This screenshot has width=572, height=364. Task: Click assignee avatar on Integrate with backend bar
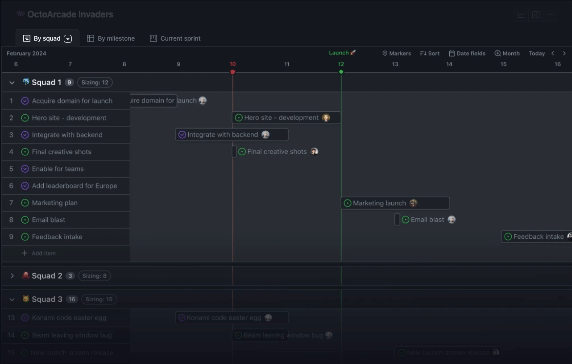pos(266,135)
